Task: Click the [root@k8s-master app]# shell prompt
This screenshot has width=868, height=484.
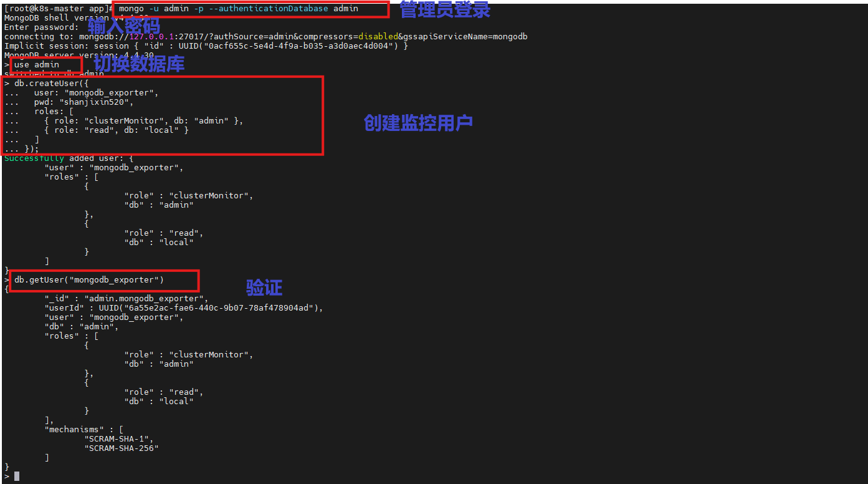Action: click(57, 9)
